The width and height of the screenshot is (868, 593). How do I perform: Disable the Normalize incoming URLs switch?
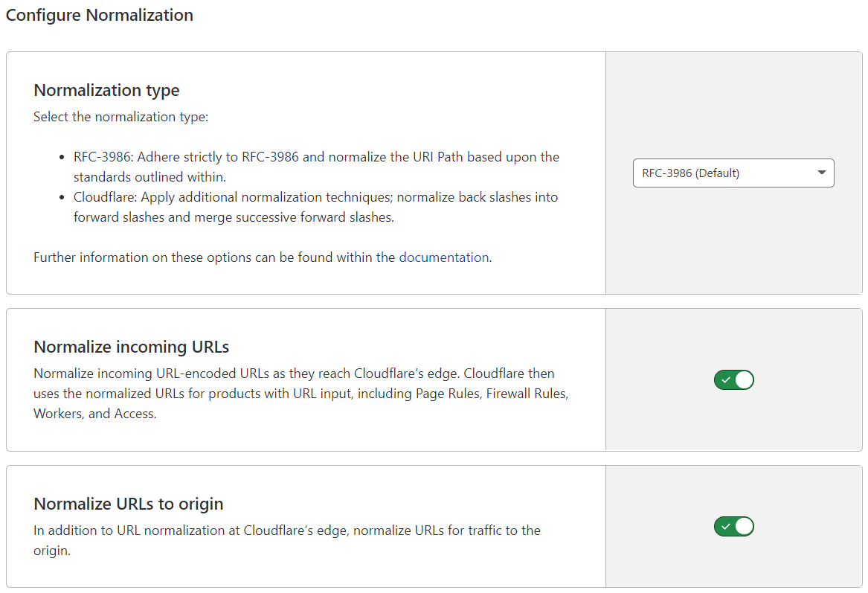pos(734,379)
